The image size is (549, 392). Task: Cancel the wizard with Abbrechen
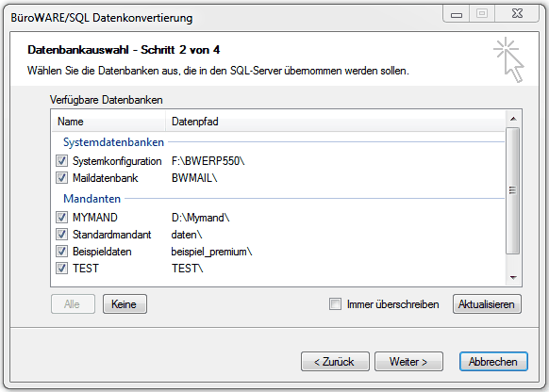493,362
